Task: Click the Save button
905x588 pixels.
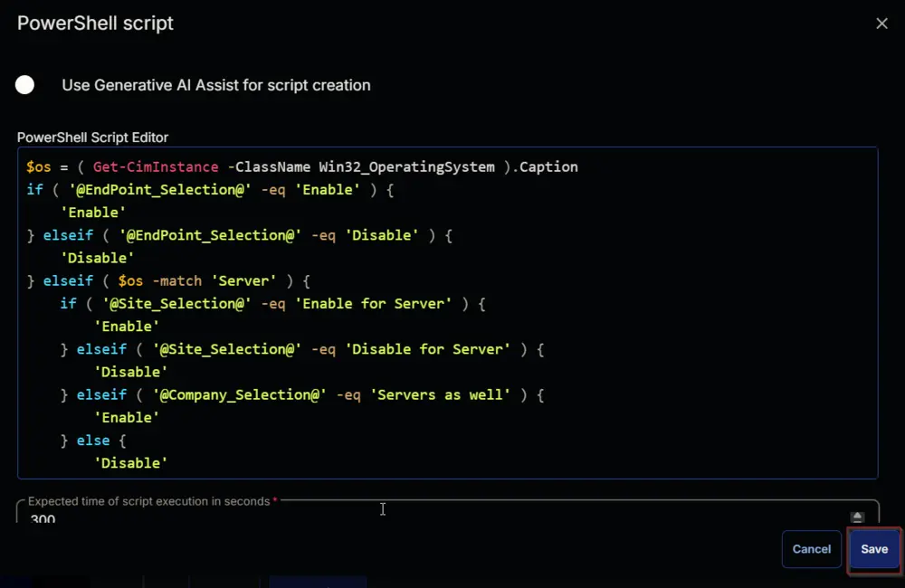Action: (x=874, y=549)
